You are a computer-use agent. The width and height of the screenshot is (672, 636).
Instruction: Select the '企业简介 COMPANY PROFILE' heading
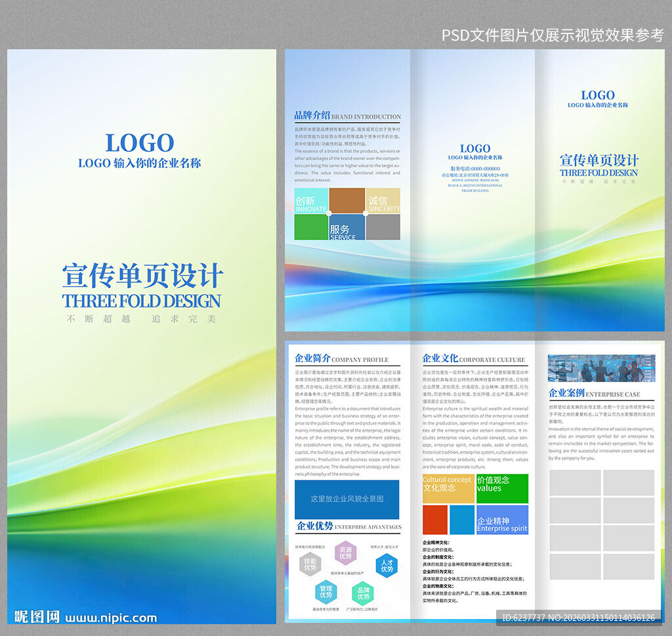[341, 358]
